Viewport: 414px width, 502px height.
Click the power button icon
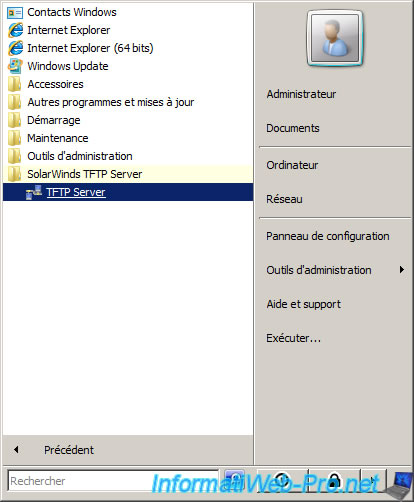click(282, 481)
